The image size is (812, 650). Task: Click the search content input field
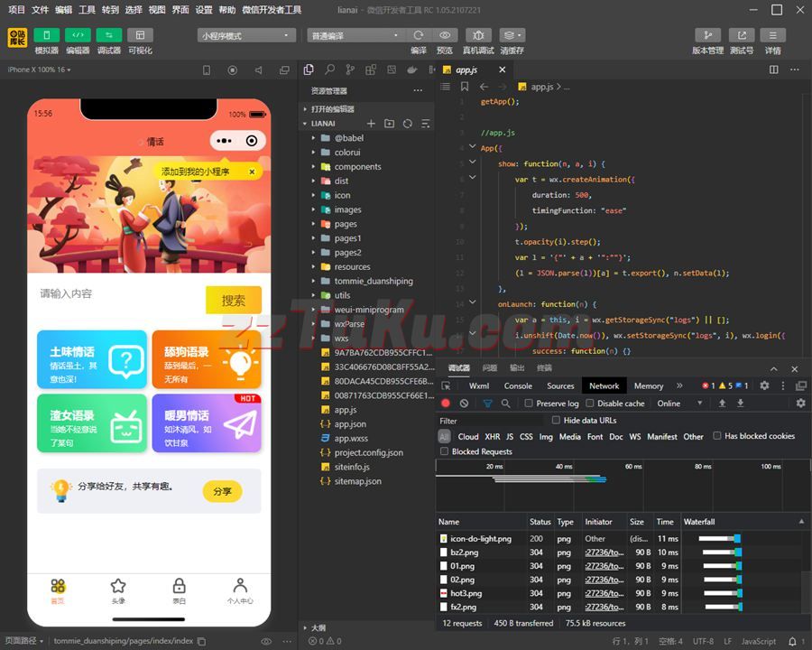119,294
